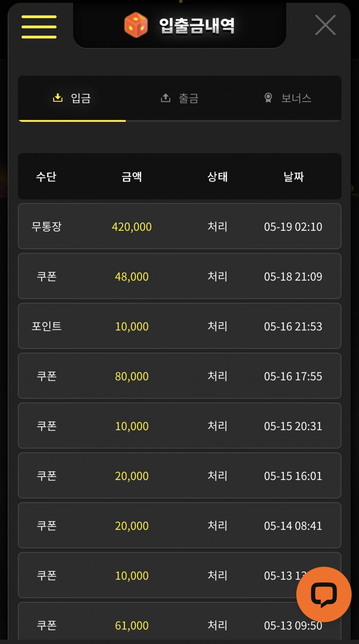The width and height of the screenshot is (359, 644).
Task: Open the orange live chat bubble
Action: (324, 594)
